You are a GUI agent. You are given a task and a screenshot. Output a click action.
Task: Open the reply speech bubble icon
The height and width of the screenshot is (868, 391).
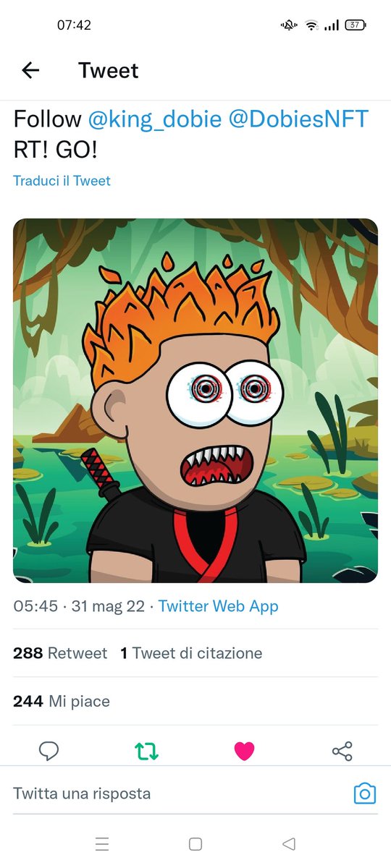point(49,752)
